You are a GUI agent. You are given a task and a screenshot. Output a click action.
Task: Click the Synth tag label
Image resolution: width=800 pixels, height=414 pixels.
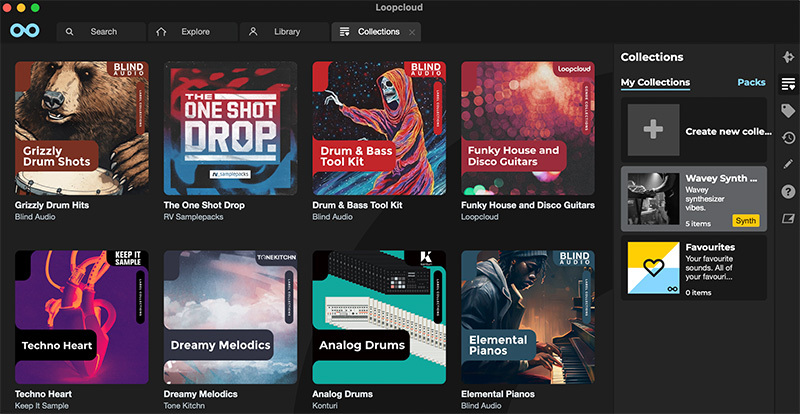tap(745, 220)
